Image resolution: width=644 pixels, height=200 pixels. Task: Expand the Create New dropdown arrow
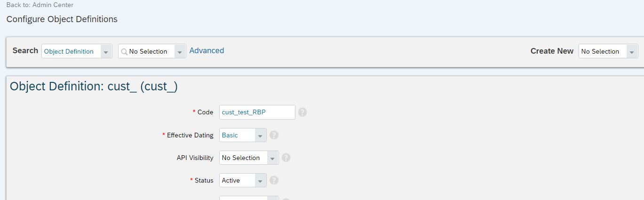tap(632, 52)
